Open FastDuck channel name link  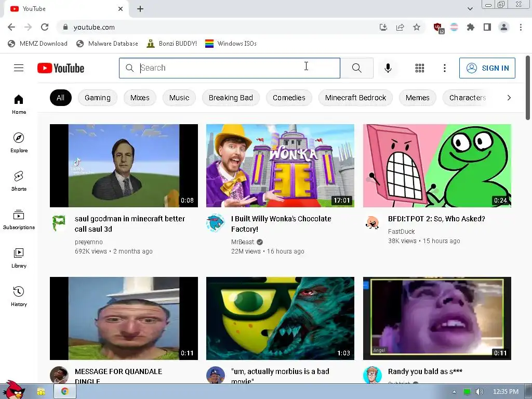click(x=402, y=231)
